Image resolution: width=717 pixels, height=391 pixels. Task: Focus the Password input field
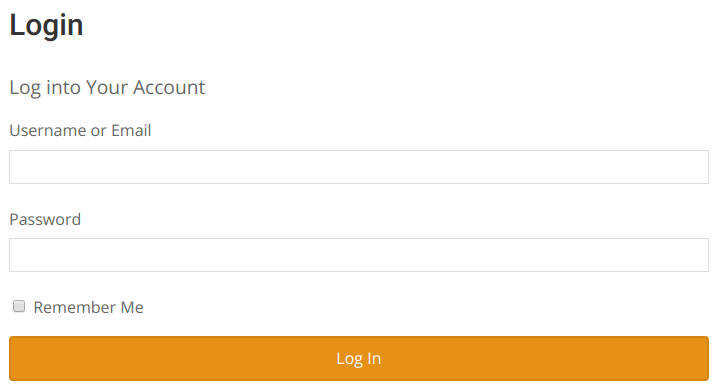pyautogui.click(x=359, y=255)
